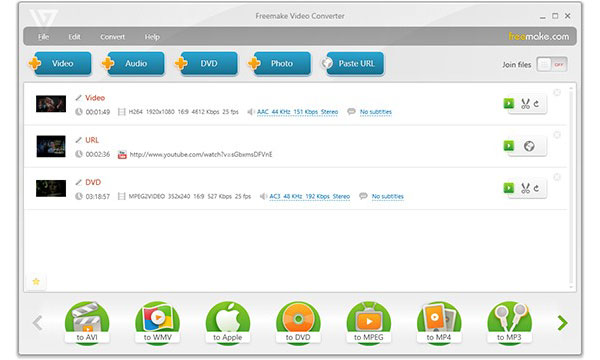Open the File menu

tap(43, 37)
